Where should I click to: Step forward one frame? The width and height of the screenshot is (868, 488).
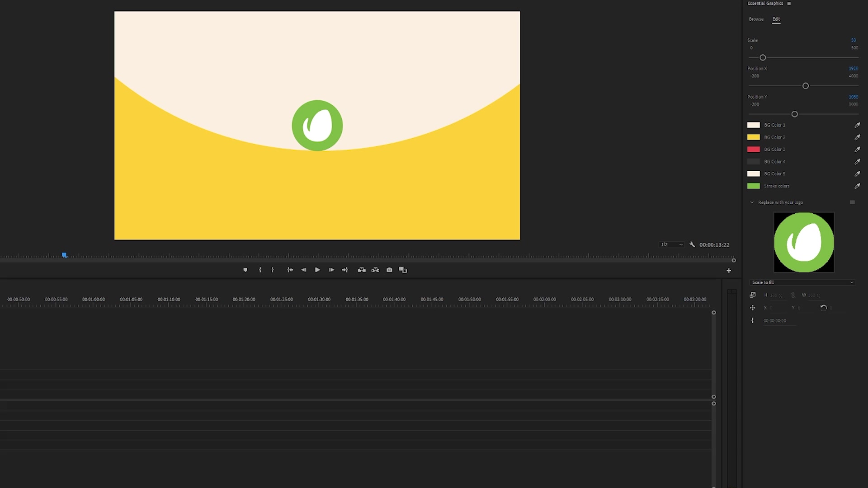coord(331,270)
